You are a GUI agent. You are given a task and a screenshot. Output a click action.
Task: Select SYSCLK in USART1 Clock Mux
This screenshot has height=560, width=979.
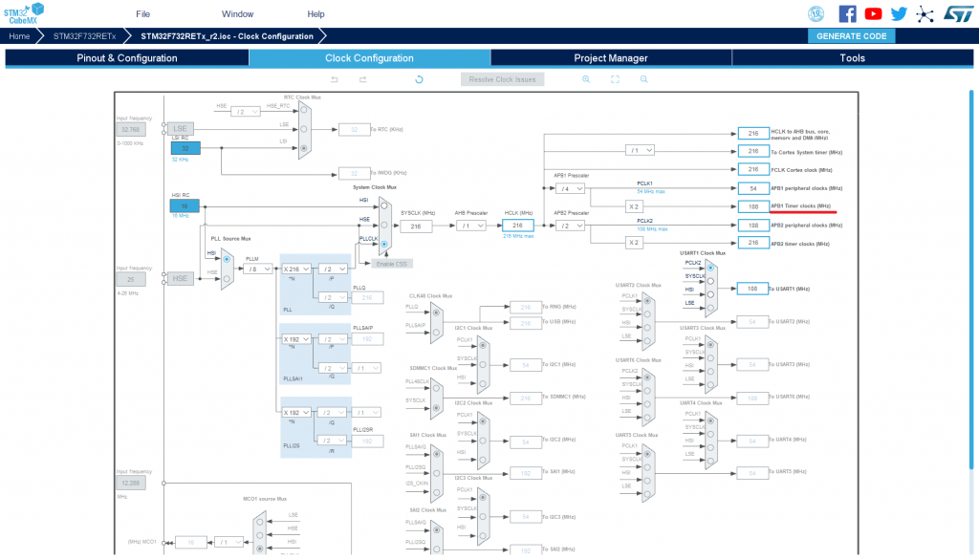coord(710,281)
